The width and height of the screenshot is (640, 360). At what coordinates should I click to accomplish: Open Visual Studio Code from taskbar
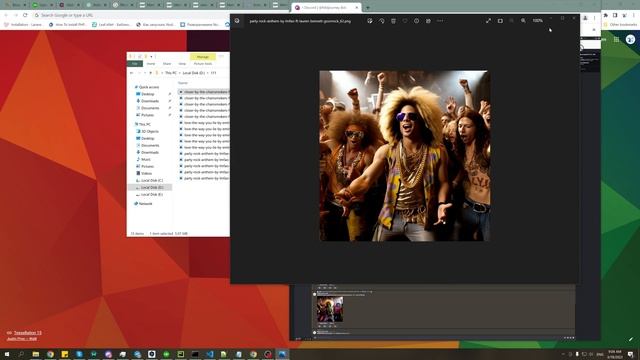[x=210, y=354]
